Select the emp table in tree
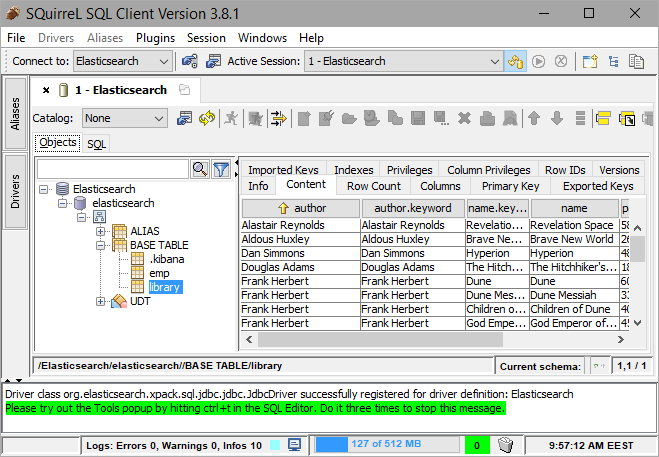 [159, 273]
